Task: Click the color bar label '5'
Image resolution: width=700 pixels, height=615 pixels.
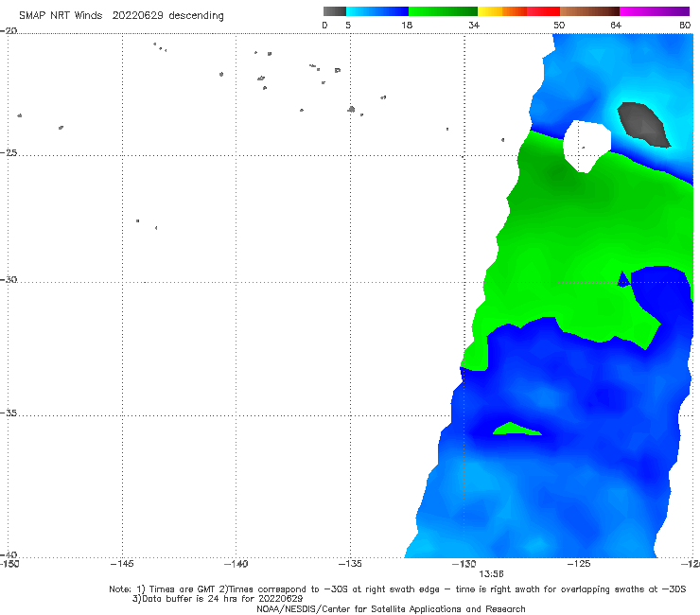Action: click(348, 25)
